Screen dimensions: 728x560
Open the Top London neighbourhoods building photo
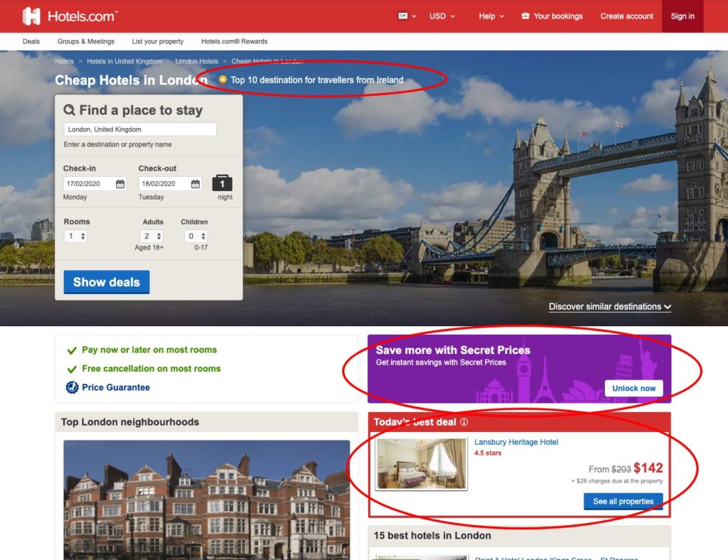pos(207,500)
